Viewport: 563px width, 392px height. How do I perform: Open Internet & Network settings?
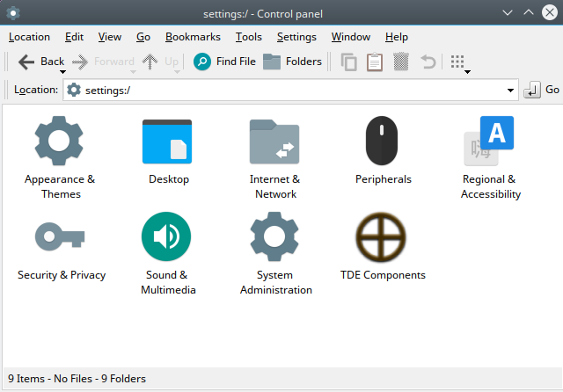274,141
